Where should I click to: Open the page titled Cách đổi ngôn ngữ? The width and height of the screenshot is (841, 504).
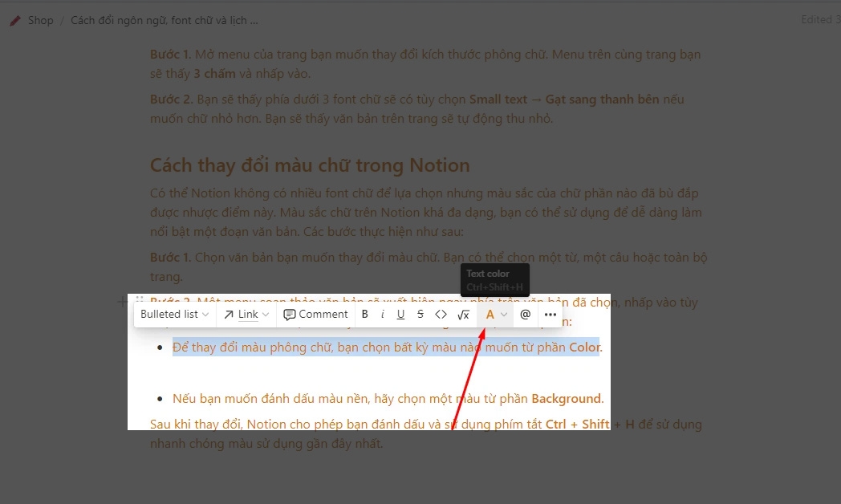pos(163,19)
